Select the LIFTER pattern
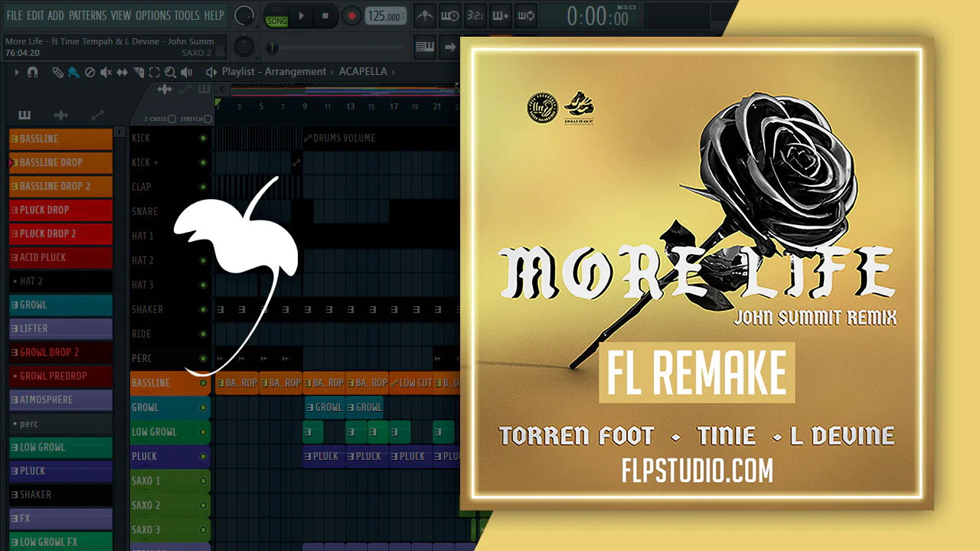Image resolution: width=980 pixels, height=551 pixels. pyautogui.click(x=60, y=328)
